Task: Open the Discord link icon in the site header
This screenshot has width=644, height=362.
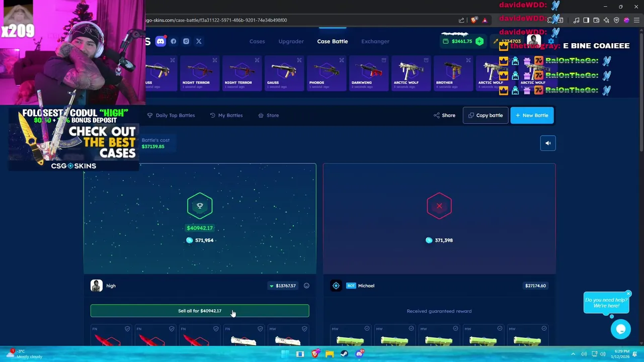Action: pyautogui.click(x=160, y=41)
